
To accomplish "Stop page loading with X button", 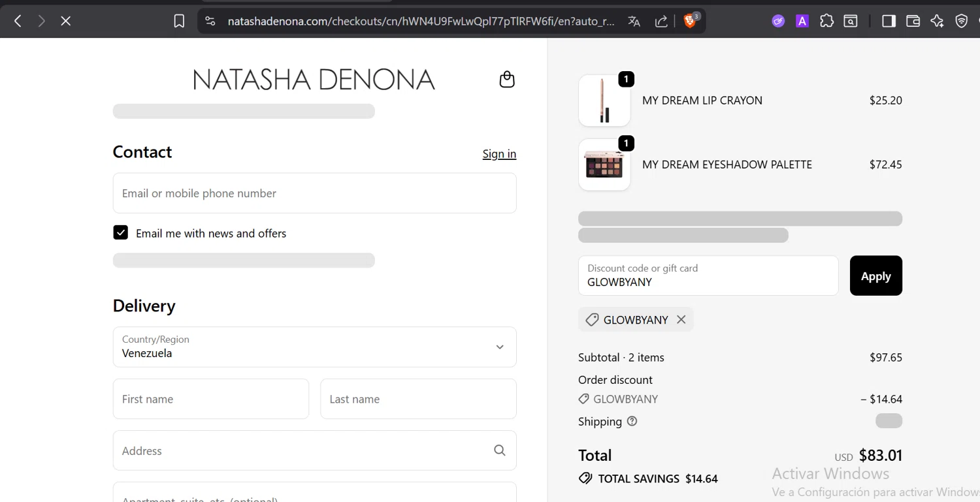I will point(65,21).
